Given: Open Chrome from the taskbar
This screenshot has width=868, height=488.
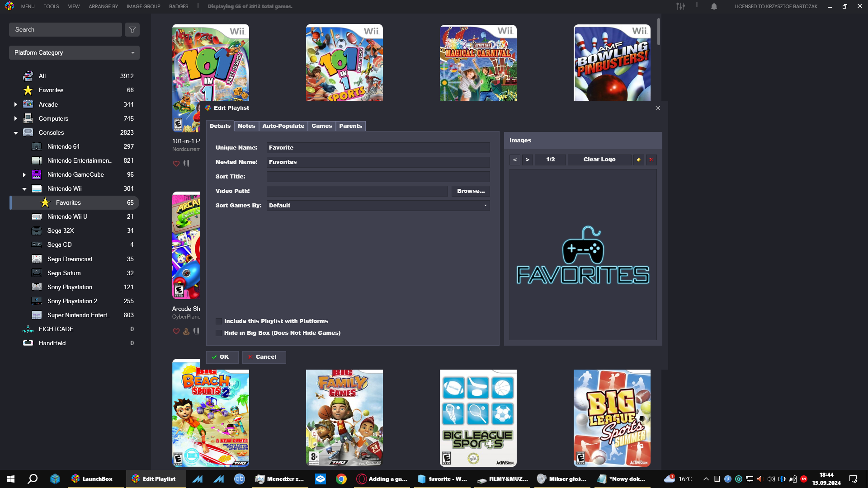Looking at the screenshot, I should coord(341,479).
